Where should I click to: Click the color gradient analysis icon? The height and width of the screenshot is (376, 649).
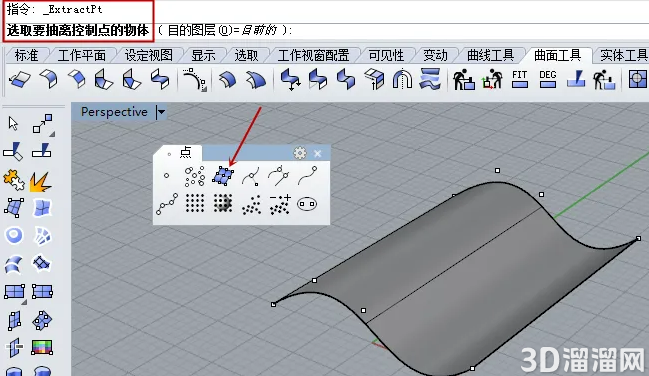pos(42,347)
